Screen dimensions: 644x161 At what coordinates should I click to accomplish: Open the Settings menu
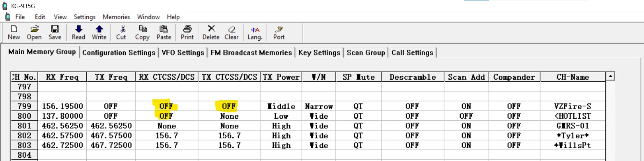tap(85, 17)
